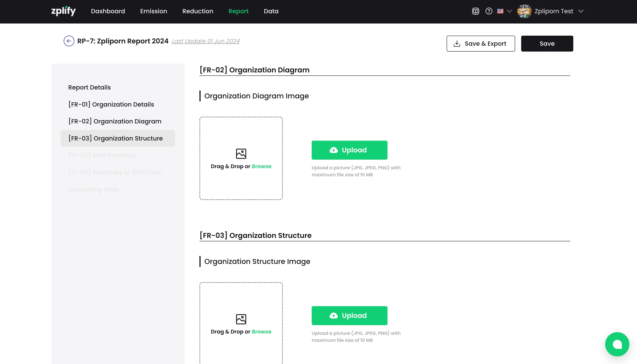Open the guide book icon in header
This screenshot has width=637, height=364.
pyautogui.click(x=475, y=11)
